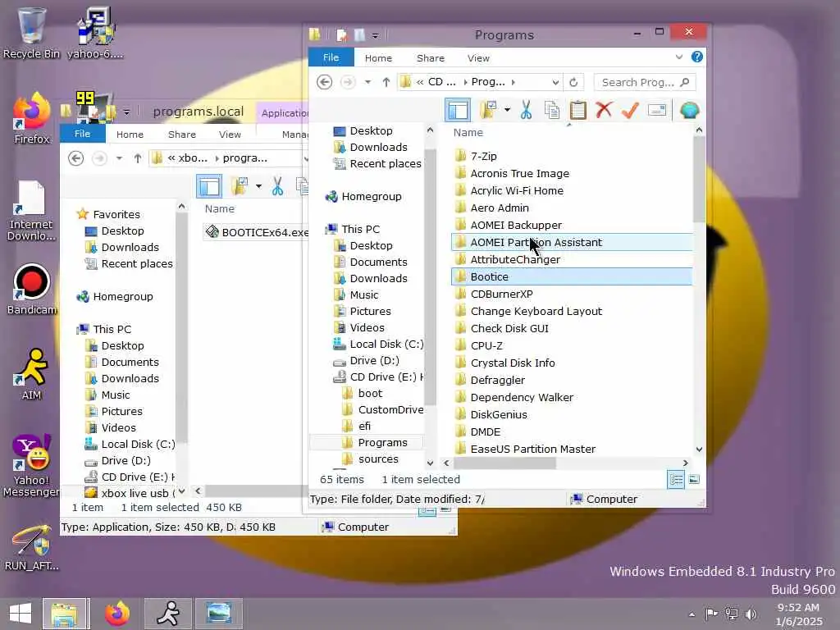Go up one level in programs.local window

click(138, 158)
